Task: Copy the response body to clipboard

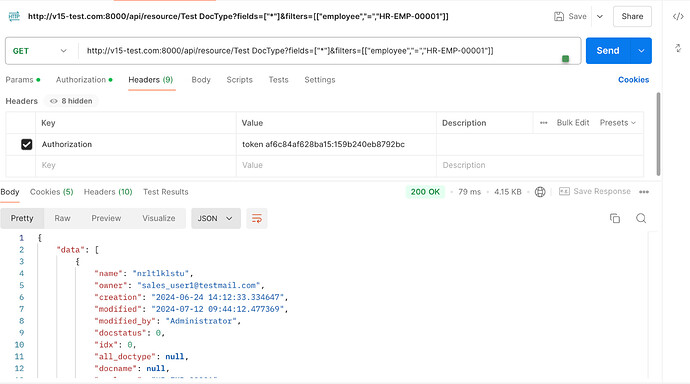Action: point(615,218)
